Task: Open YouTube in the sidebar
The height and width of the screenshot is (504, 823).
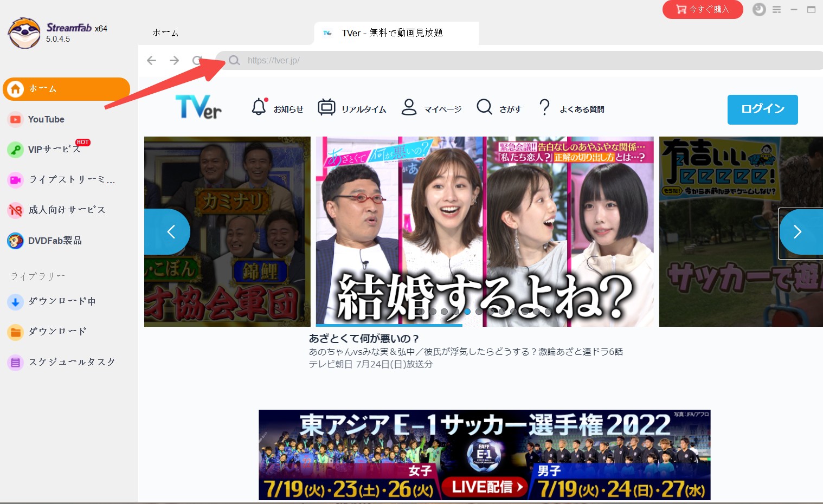Action: click(x=46, y=119)
